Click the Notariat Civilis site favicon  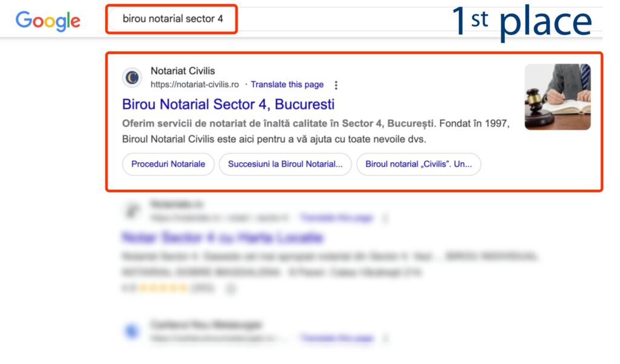tap(133, 76)
